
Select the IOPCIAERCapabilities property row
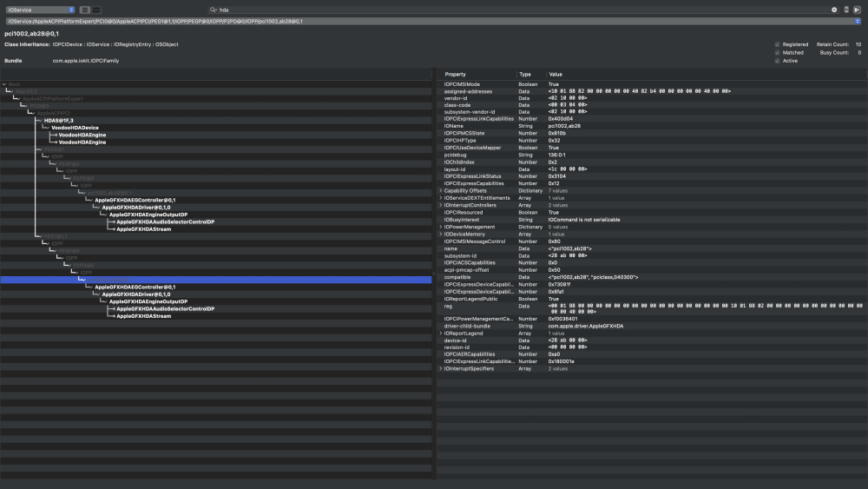click(652, 354)
